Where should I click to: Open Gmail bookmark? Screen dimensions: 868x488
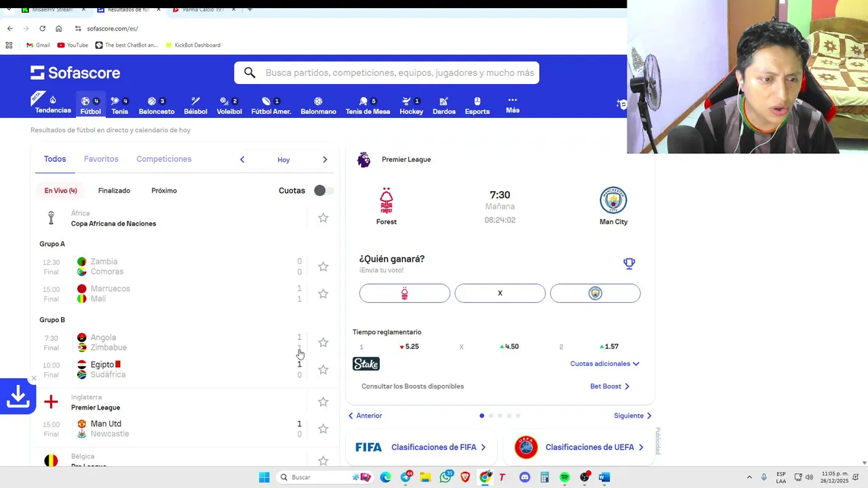[38, 45]
